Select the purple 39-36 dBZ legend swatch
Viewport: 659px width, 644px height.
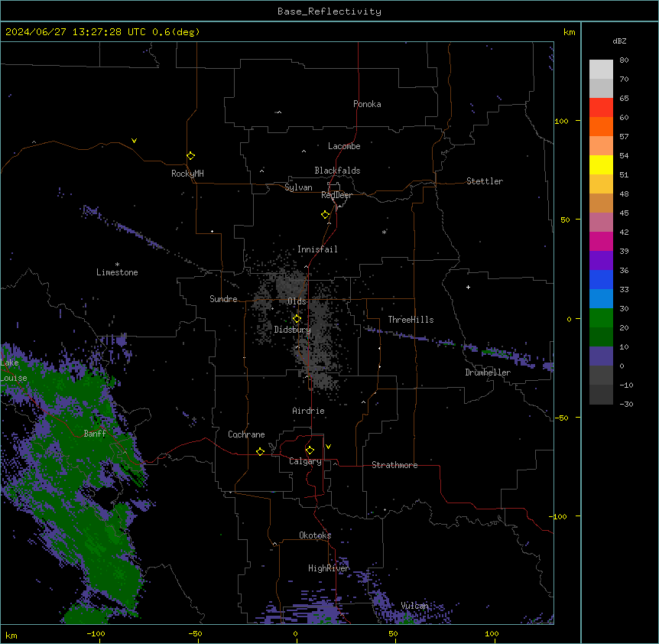(601, 261)
